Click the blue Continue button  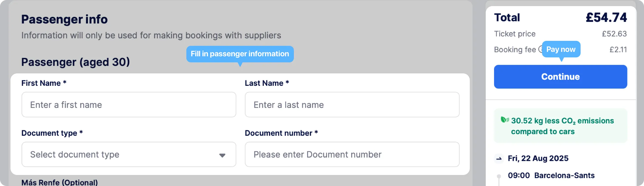pyautogui.click(x=560, y=77)
